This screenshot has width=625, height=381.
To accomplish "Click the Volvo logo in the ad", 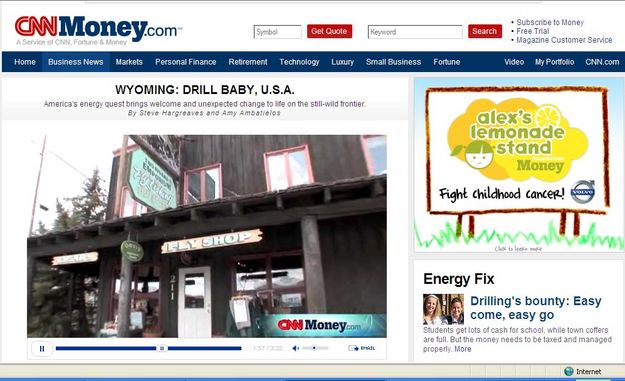I will (x=583, y=192).
